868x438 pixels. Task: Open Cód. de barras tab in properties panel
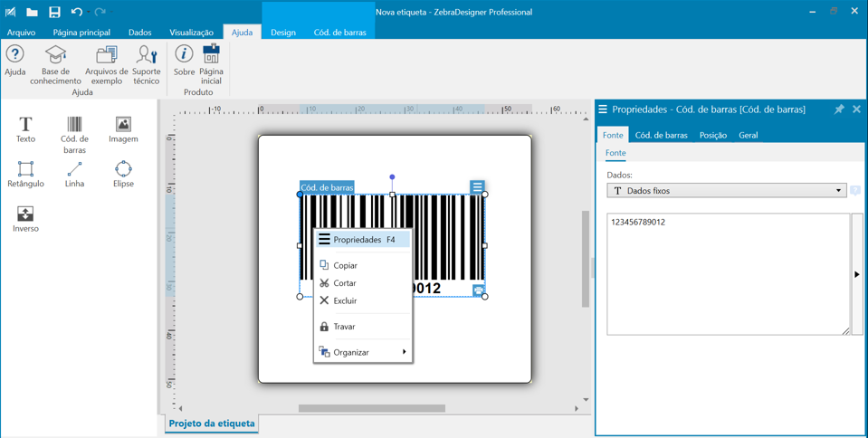click(661, 135)
